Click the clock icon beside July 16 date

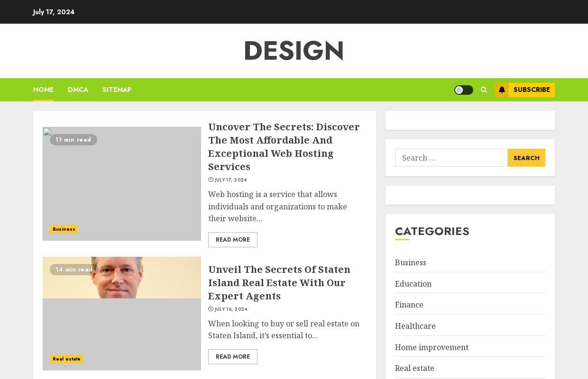[211, 309]
